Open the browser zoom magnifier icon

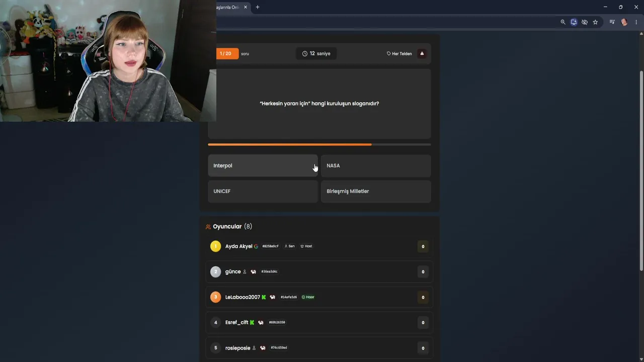tap(563, 22)
